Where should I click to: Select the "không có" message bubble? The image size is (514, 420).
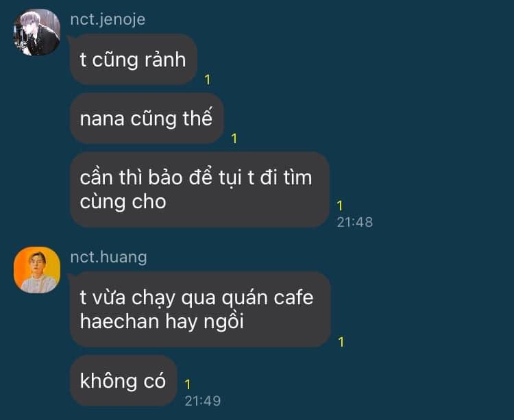pos(123,381)
